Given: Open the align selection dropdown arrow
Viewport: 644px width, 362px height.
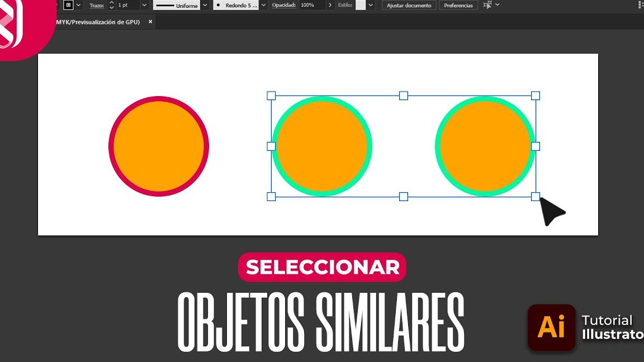Looking at the screenshot, I should click(x=498, y=4).
